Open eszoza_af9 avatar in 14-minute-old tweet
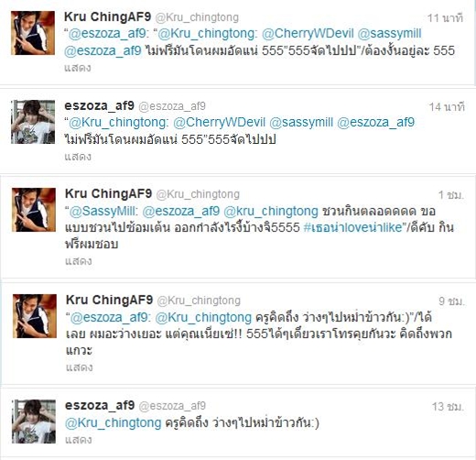 point(33,122)
